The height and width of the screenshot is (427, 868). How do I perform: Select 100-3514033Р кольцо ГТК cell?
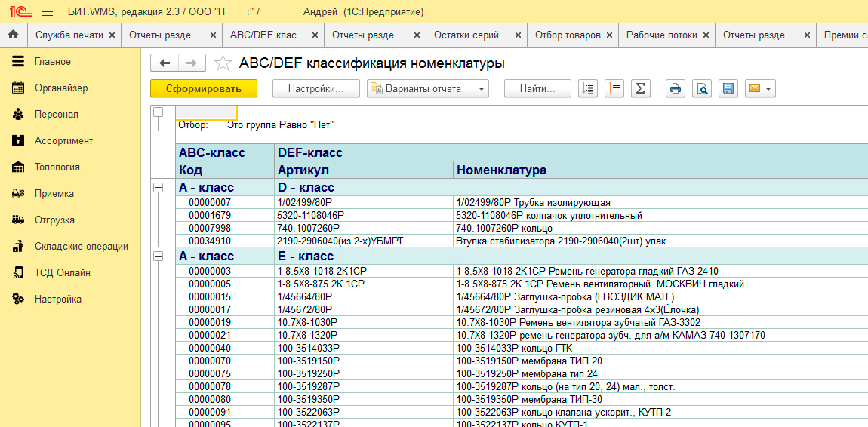click(660, 349)
